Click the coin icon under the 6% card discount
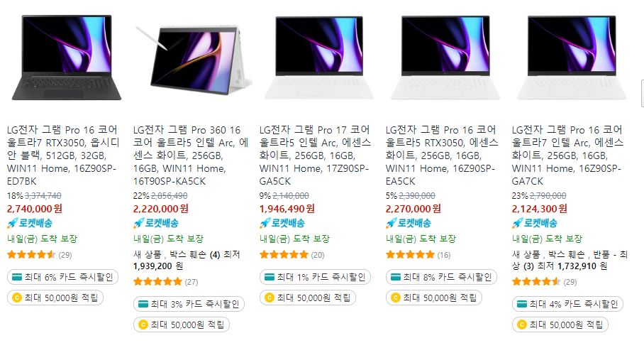This screenshot has height=343, width=644. 17,298
